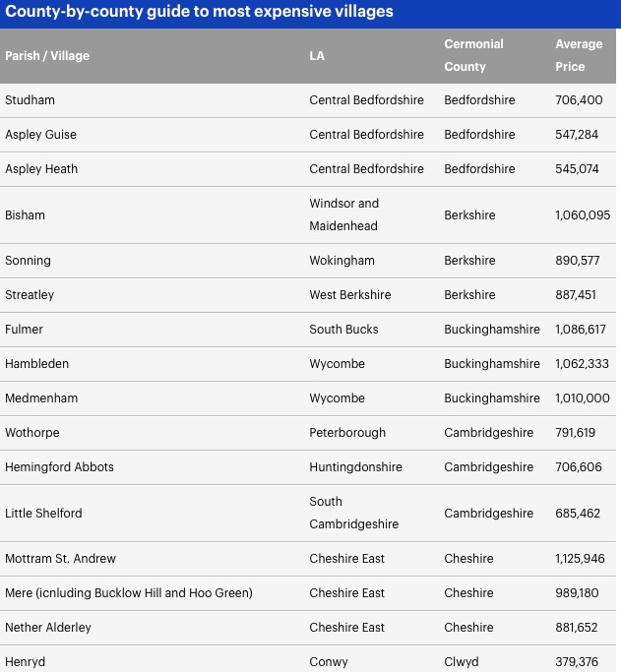The image size is (621, 672).
Task: Click the LA column header
Action: pos(317,56)
